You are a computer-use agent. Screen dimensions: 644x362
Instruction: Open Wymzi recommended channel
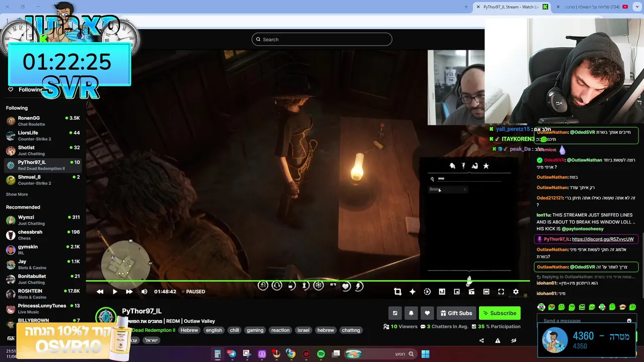coord(43,220)
